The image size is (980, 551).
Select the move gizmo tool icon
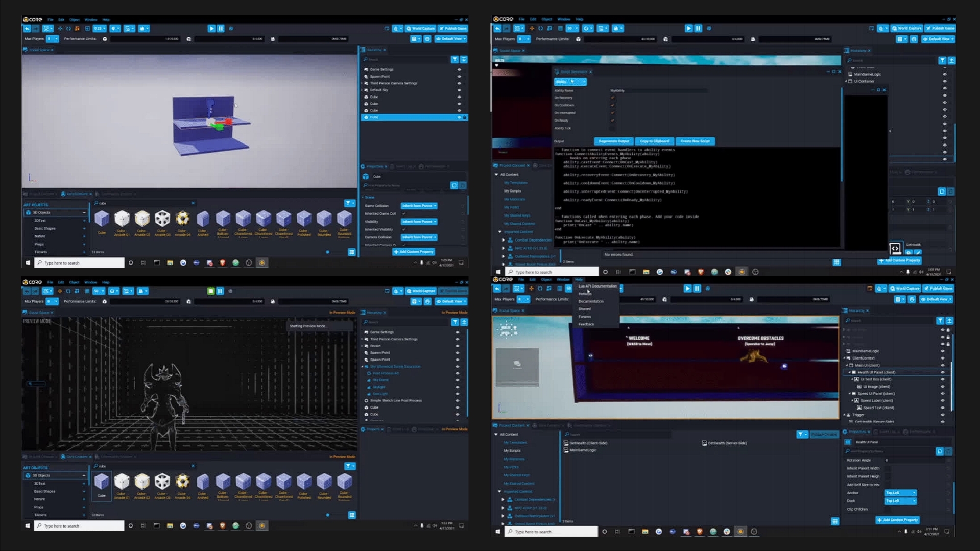pyautogui.click(x=60, y=29)
